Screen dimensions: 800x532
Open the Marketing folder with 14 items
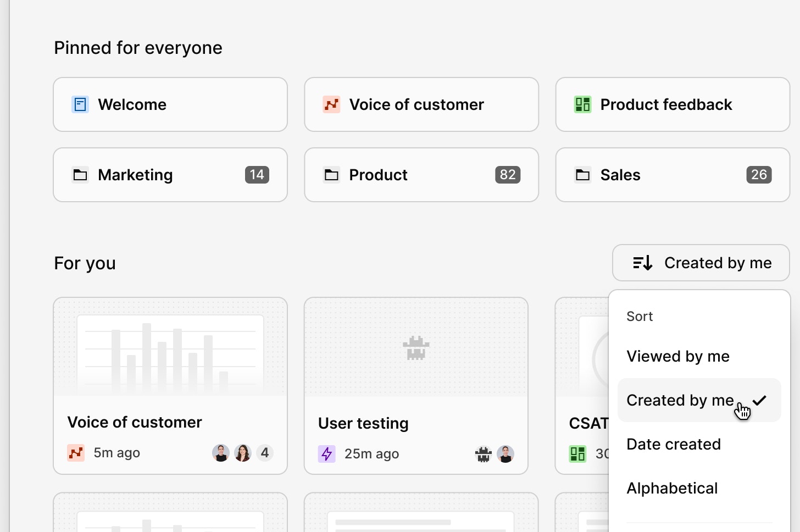(170, 175)
